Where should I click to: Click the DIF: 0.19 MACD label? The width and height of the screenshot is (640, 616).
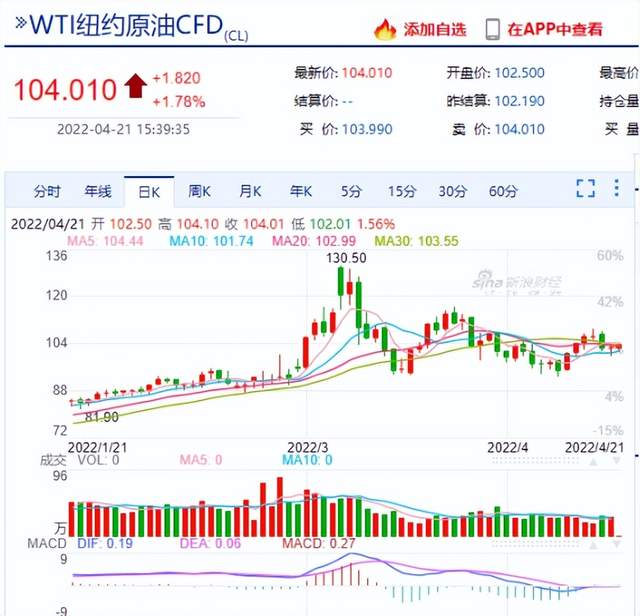coord(105,543)
